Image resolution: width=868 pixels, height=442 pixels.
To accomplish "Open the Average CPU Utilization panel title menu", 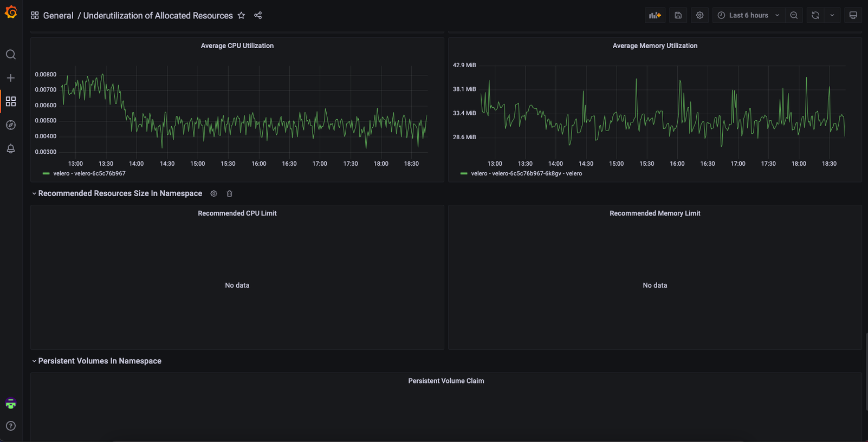I will (237, 46).
